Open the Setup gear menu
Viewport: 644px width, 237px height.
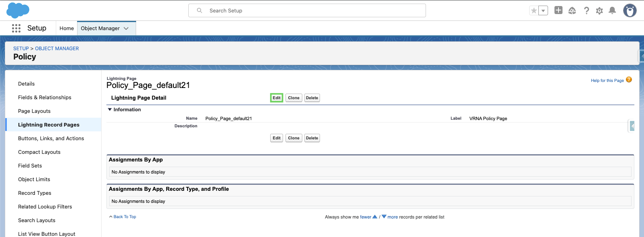pos(599,11)
